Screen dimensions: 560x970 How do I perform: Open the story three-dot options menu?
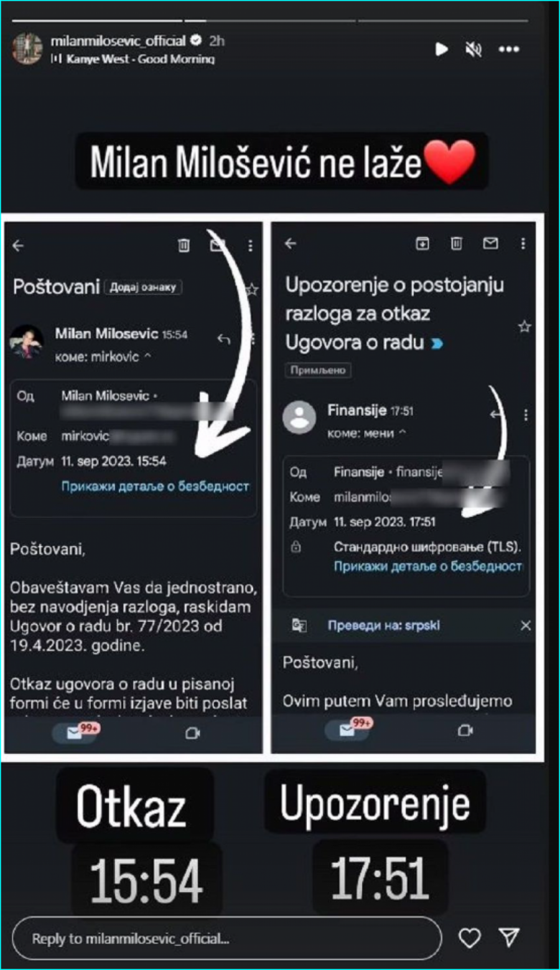pos(509,49)
